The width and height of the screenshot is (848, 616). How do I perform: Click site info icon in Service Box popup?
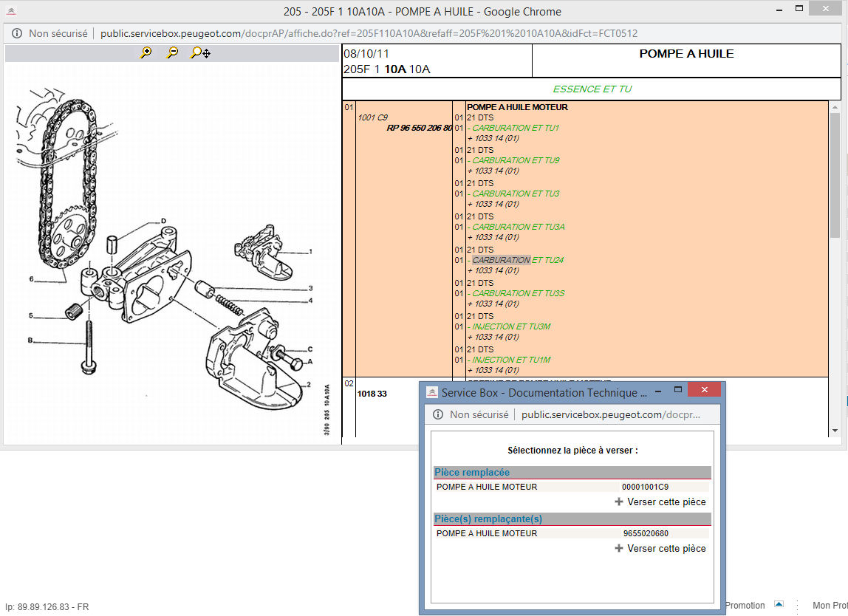(x=439, y=414)
